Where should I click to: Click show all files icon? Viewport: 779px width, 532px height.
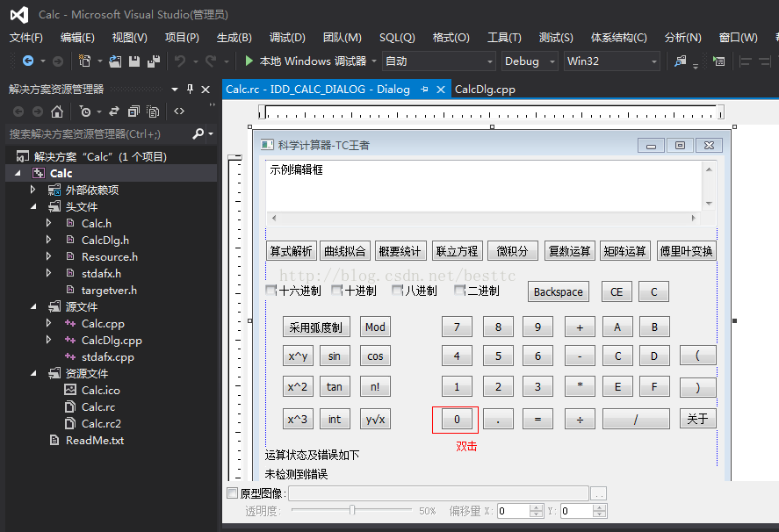tap(153, 111)
